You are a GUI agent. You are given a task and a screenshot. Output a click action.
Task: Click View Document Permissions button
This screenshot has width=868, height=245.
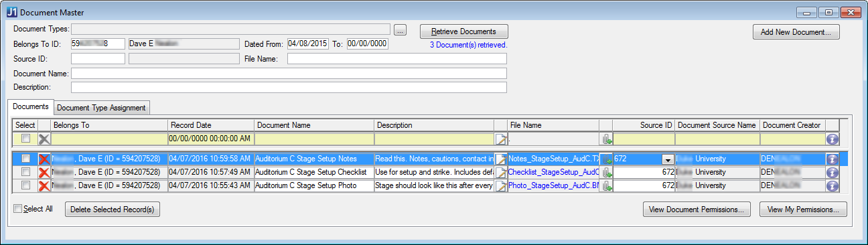(x=696, y=210)
